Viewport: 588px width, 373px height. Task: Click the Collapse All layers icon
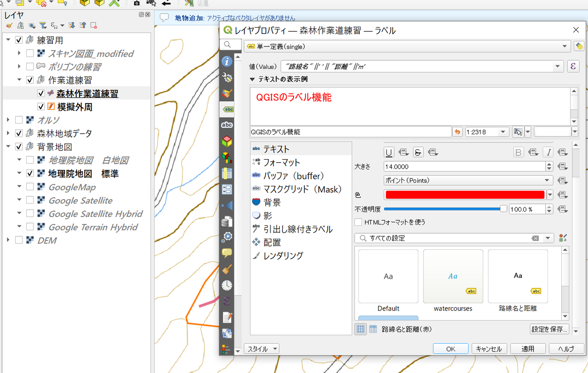83,25
